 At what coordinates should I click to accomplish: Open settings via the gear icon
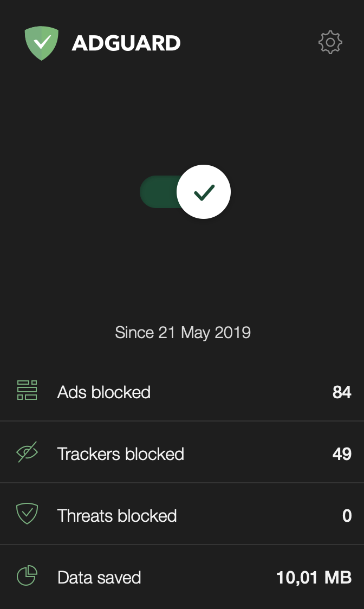[x=330, y=42]
